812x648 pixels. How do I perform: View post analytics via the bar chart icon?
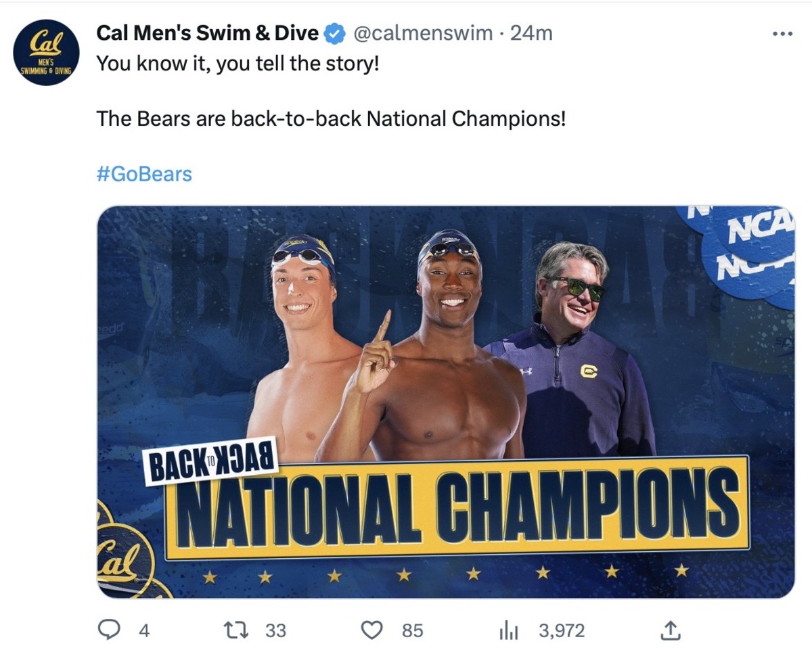tap(507, 630)
